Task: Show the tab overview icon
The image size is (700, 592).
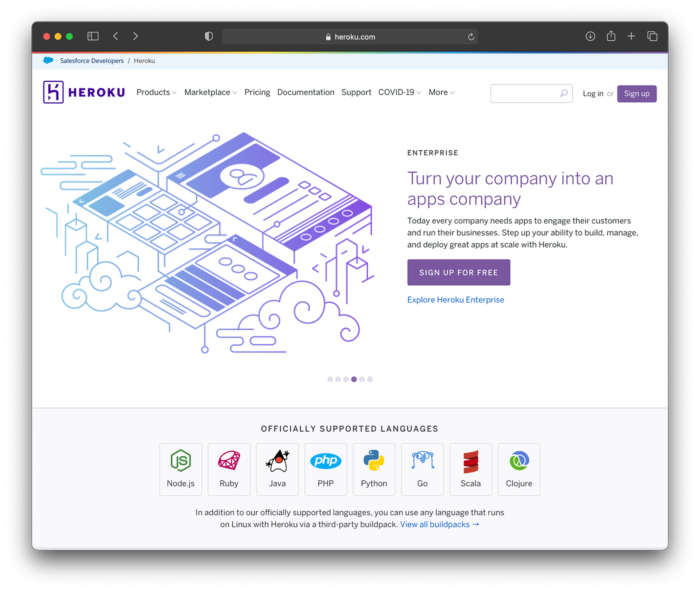Action: [x=652, y=36]
